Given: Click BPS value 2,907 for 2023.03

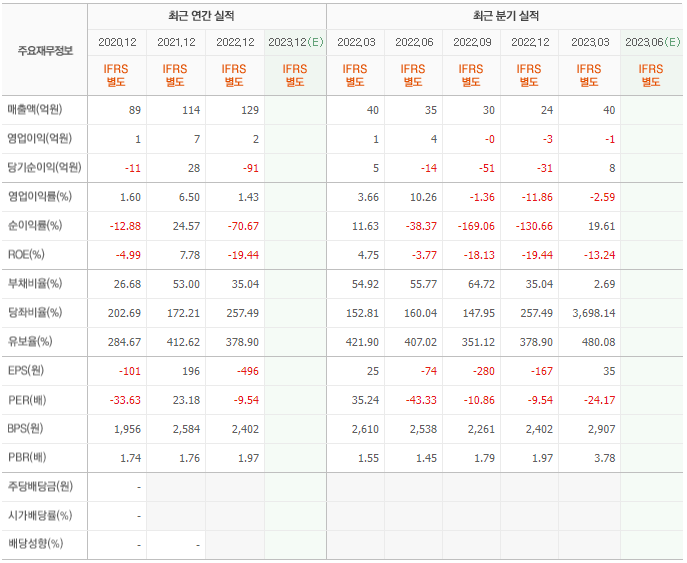Looking at the screenshot, I should click(602, 429).
